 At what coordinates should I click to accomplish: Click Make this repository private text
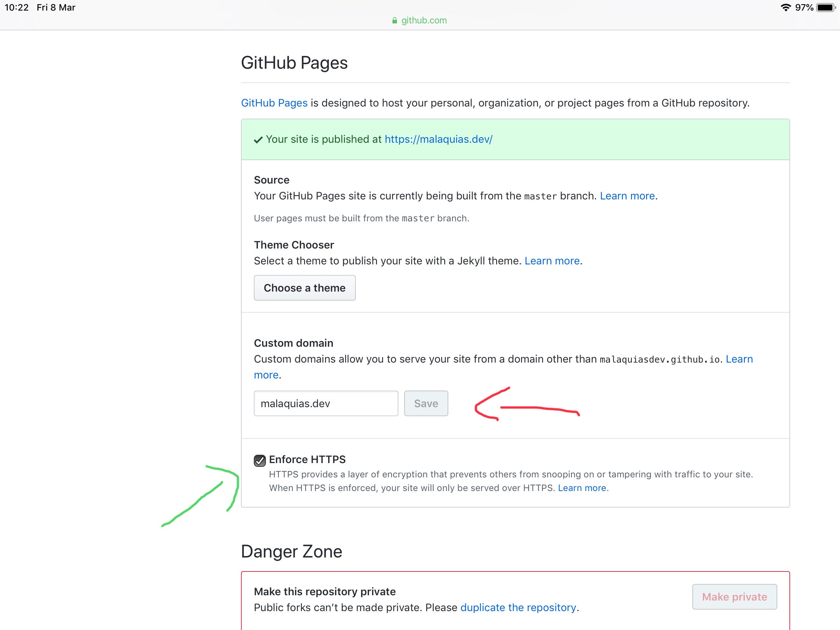(325, 591)
